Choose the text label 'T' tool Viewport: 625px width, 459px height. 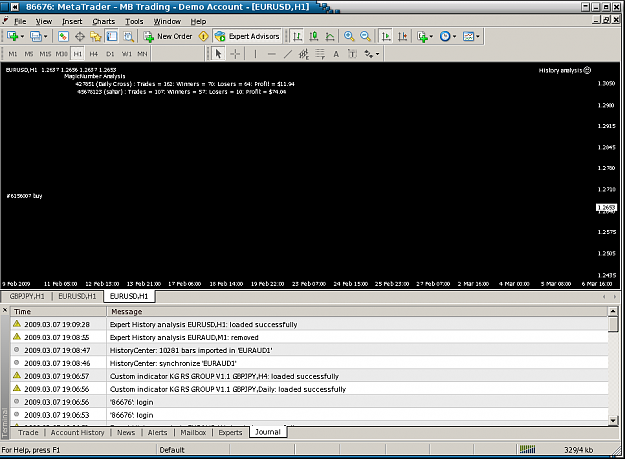tap(352, 54)
